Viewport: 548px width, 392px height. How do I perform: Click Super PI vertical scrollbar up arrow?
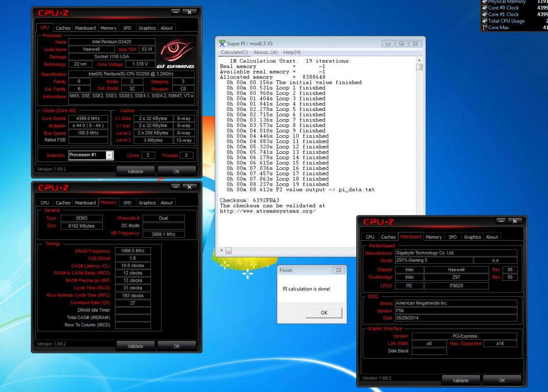click(x=419, y=60)
